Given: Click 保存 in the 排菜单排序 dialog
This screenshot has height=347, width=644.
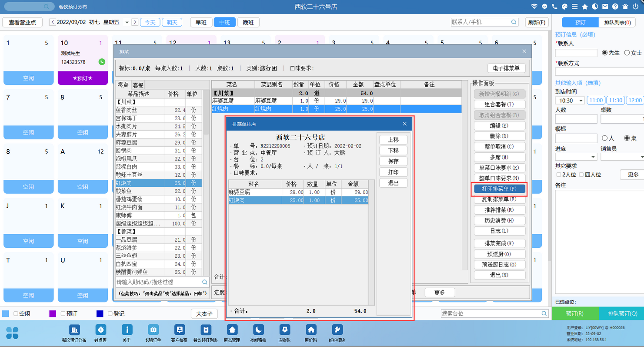Looking at the screenshot, I should point(393,162).
